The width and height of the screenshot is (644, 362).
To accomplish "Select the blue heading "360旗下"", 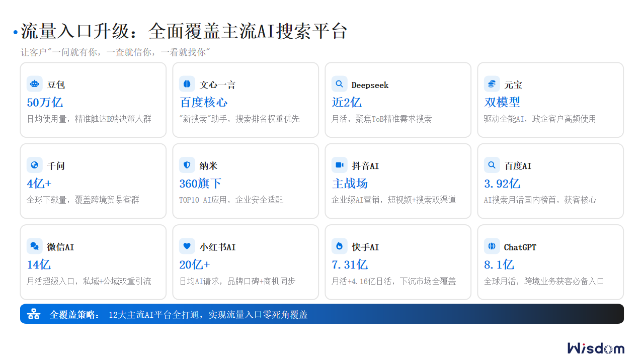I will pyautogui.click(x=200, y=184).
